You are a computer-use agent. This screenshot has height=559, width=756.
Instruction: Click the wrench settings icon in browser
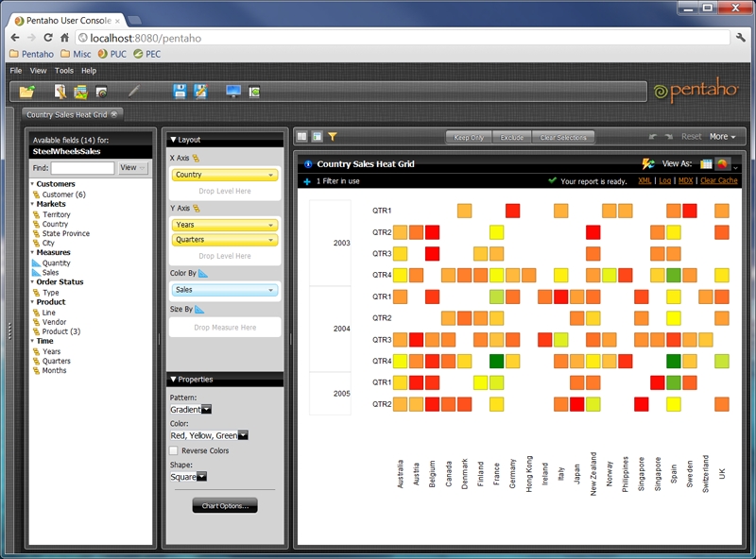(741, 38)
